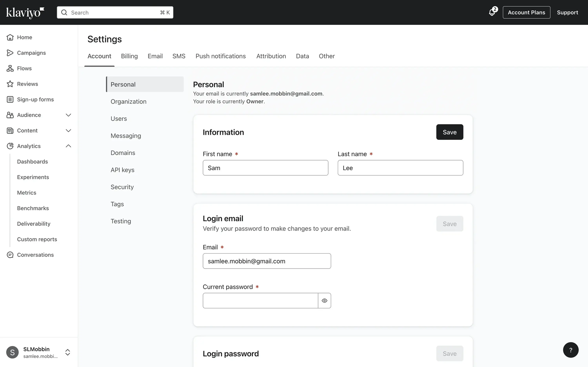Open the Home section from the sidebar

click(x=24, y=37)
